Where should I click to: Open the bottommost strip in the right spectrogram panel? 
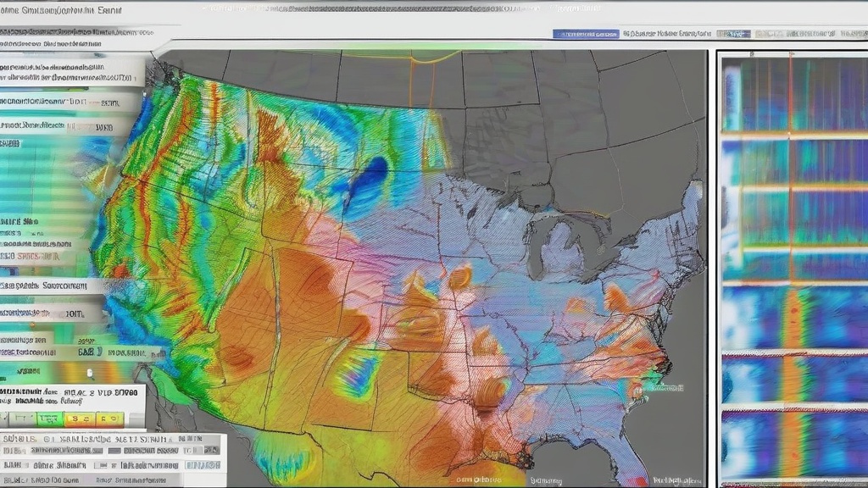point(795,446)
